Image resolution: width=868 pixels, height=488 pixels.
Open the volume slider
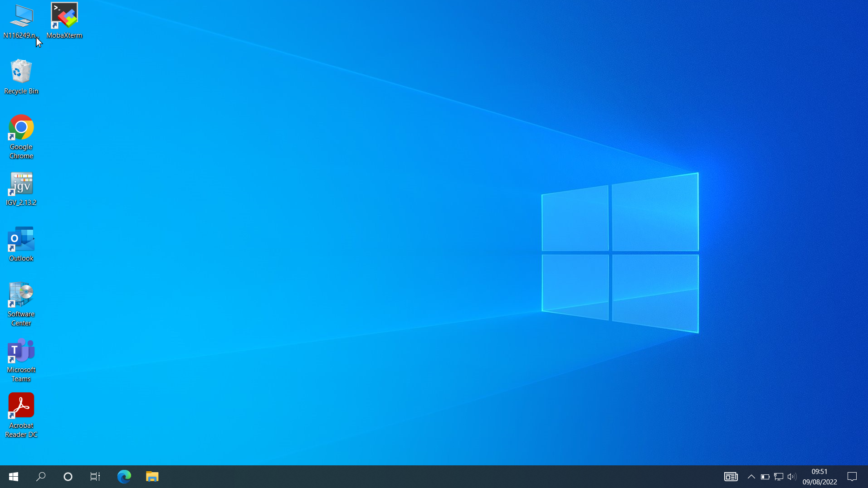tap(792, 476)
